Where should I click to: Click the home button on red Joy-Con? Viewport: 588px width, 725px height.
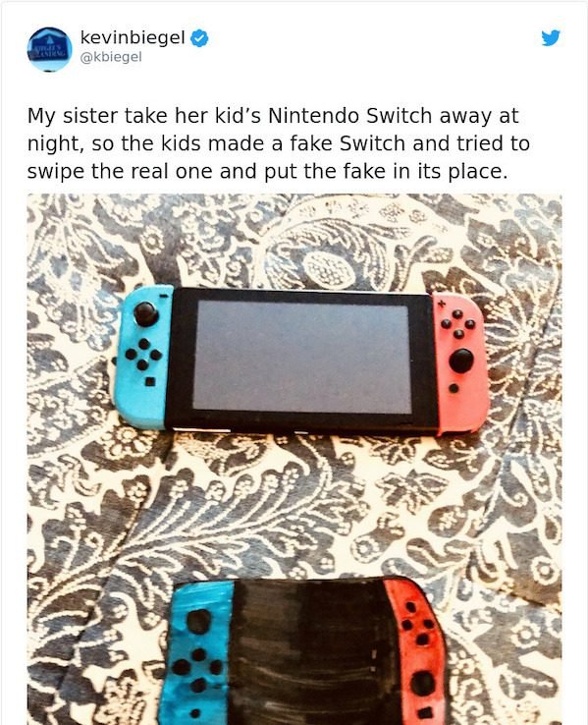454,388
